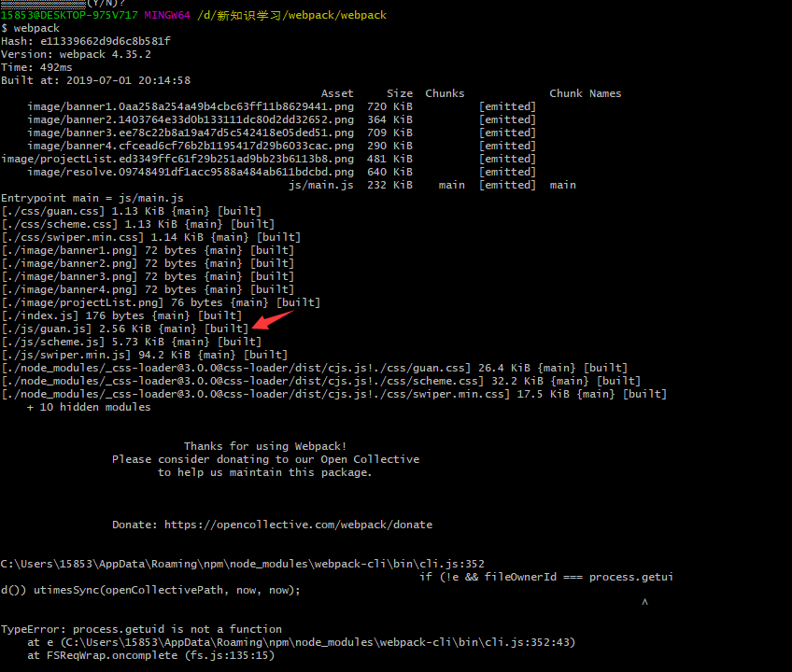Click the 'Chunk Names' column header
Image resolution: width=792 pixels, height=672 pixels.
click(585, 93)
